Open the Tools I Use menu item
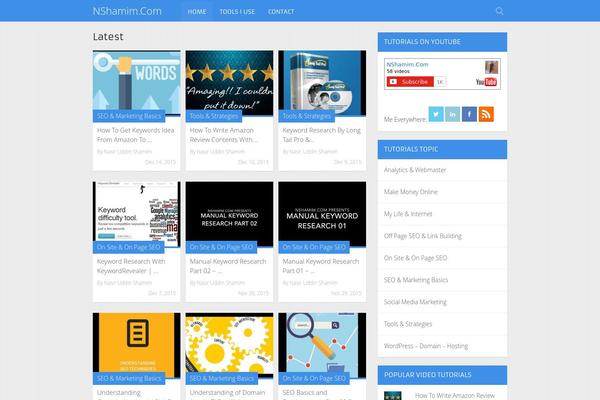 pos(237,11)
